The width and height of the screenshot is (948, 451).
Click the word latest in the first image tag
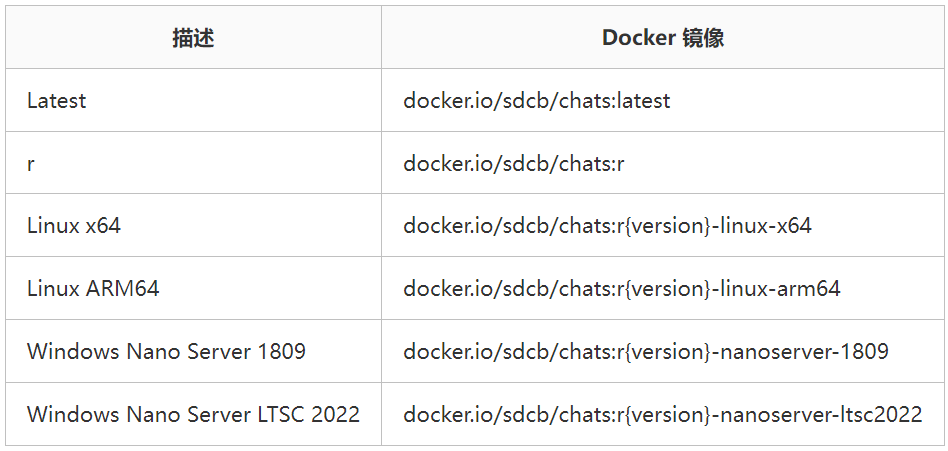tap(643, 101)
